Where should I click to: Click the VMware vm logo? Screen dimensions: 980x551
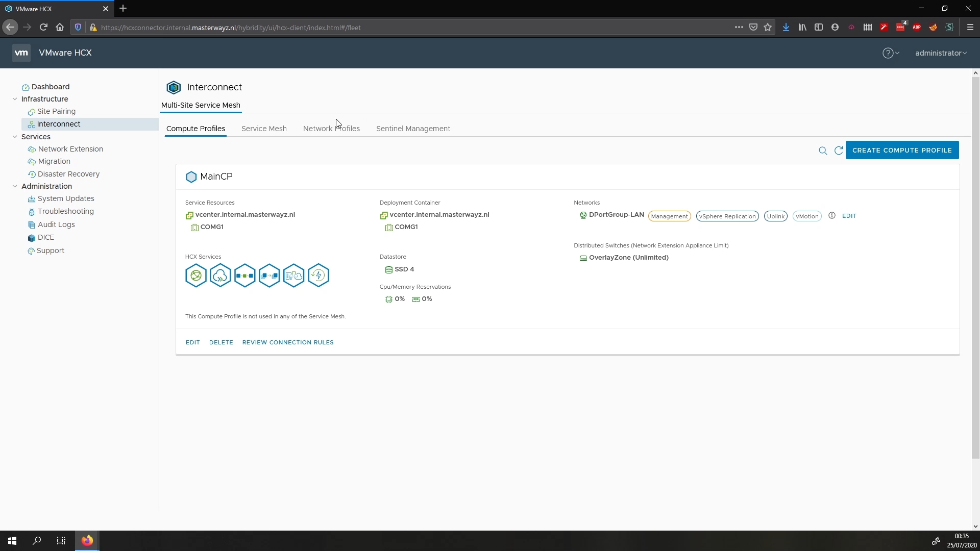tap(21, 53)
